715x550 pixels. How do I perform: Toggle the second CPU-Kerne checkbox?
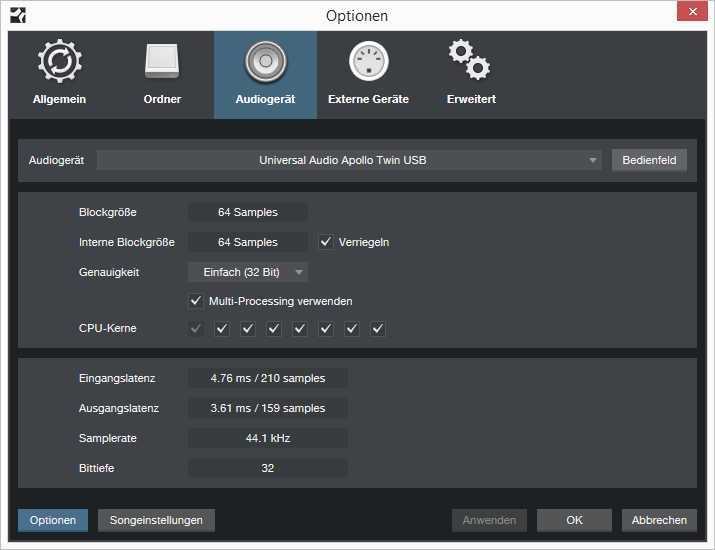pos(222,328)
